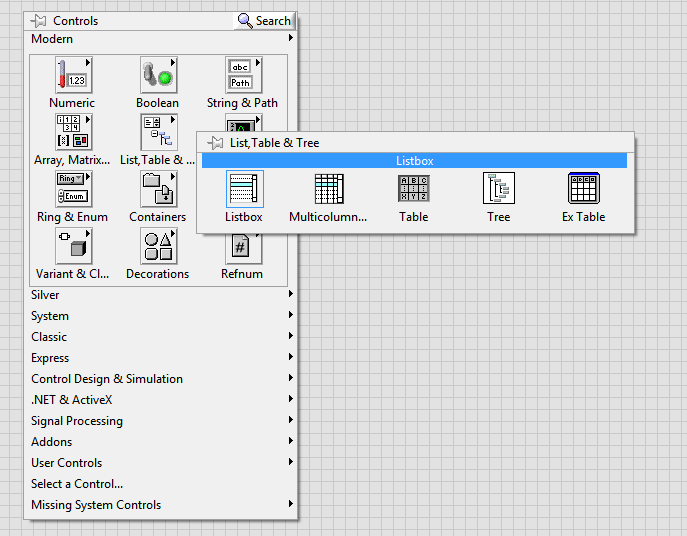Click the Controls palette title text

(x=75, y=21)
